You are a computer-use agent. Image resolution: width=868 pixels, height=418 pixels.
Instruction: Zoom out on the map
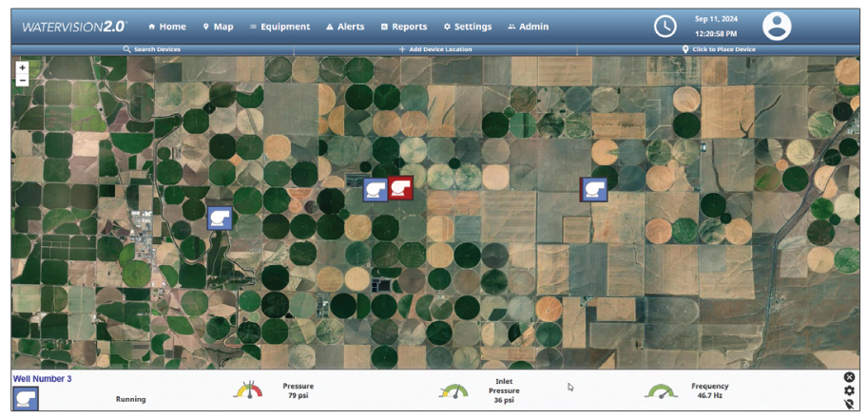click(23, 81)
